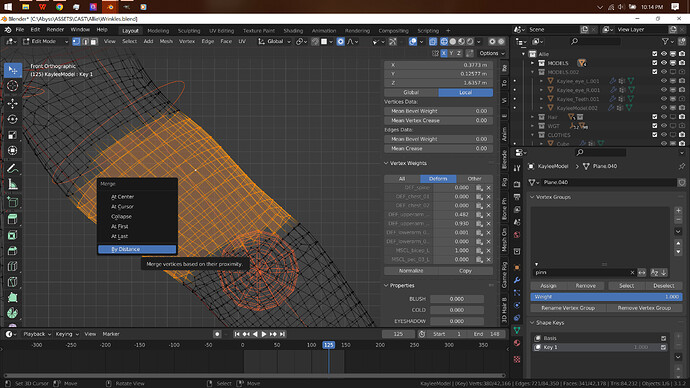The height and width of the screenshot is (388, 690).
Task: Switch to wireframe viewport shading
Action: tap(444, 41)
